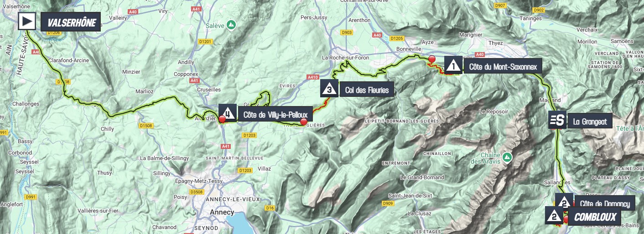644x234 pixels.
Task: Click the Salève peak marker icon
Action: pos(232,25)
